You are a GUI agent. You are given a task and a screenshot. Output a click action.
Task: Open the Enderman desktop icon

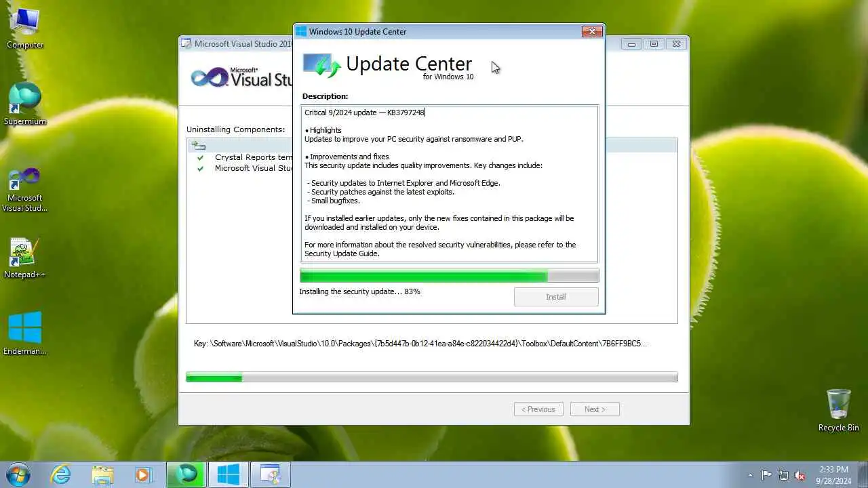coord(25,333)
